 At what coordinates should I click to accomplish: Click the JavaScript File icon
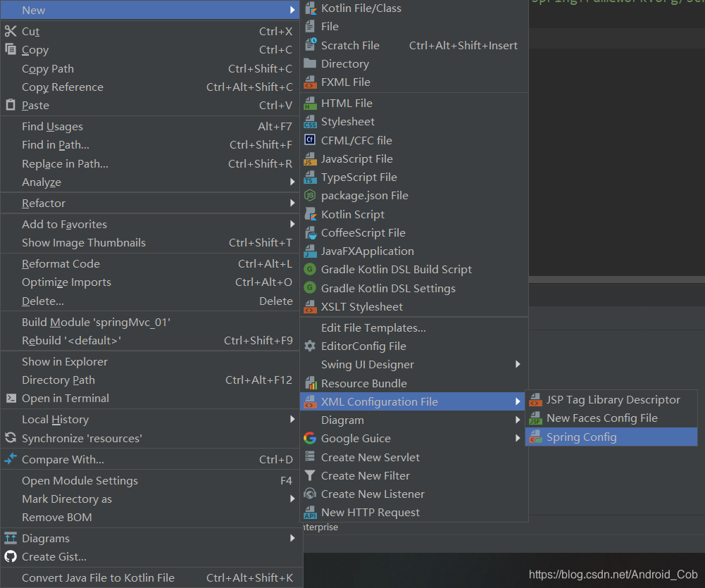pyautogui.click(x=310, y=158)
